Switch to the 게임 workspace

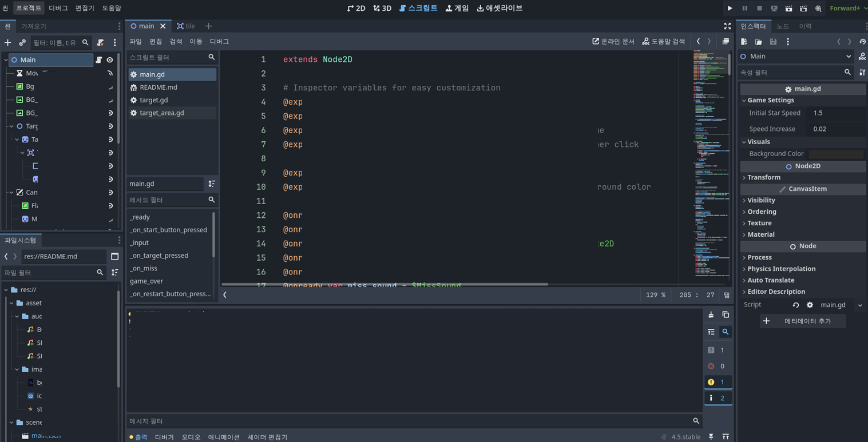pos(457,8)
